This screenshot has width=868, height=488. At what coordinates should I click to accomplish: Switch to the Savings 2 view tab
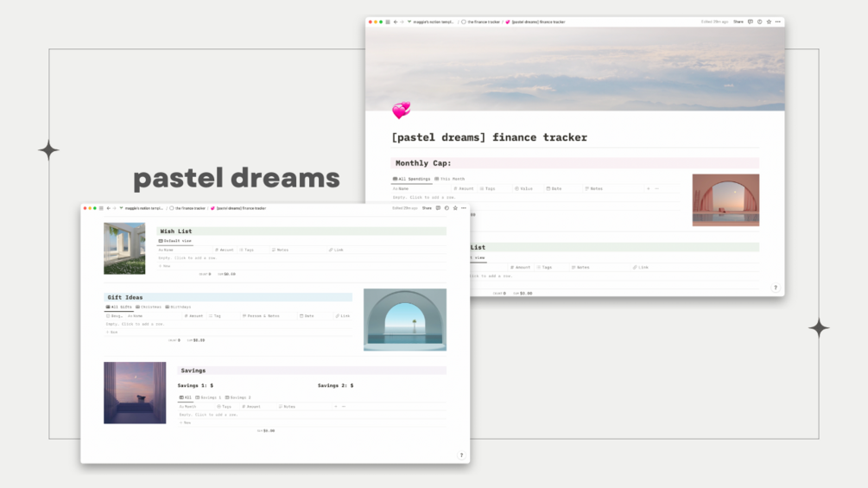(x=238, y=398)
